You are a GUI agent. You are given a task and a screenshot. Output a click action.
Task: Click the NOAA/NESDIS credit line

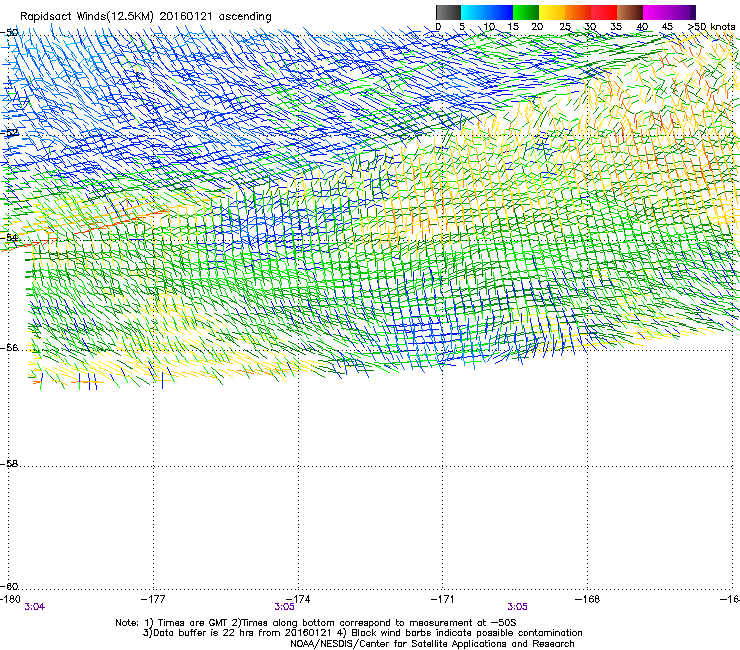[432, 644]
